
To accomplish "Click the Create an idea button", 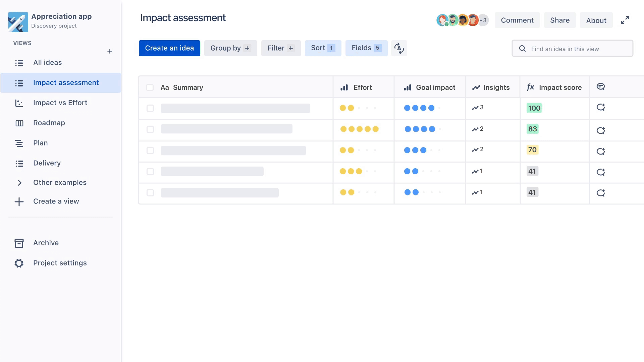I will pyautogui.click(x=169, y=48).
